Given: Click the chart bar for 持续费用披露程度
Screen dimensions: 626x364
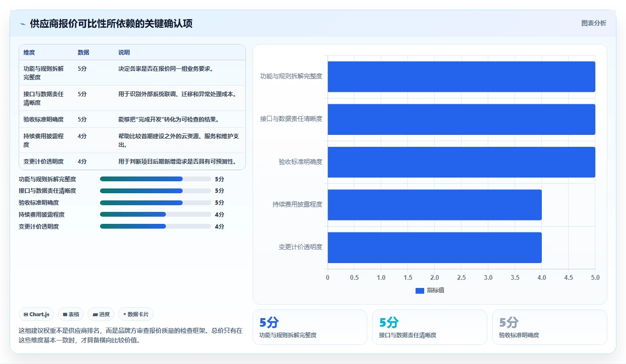Looking at the screenshot, I should point(435,205).
